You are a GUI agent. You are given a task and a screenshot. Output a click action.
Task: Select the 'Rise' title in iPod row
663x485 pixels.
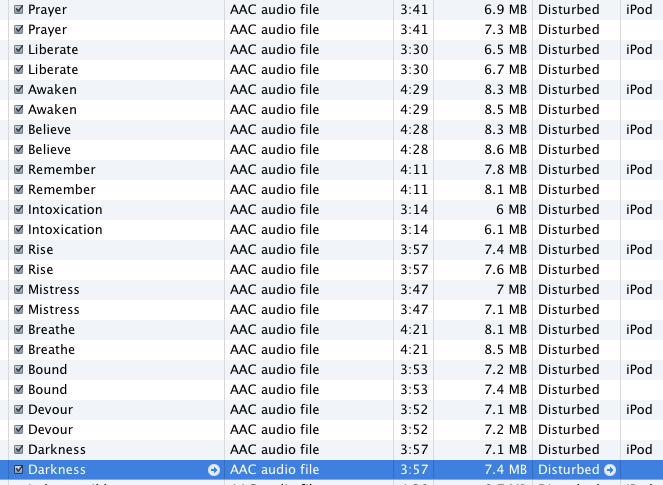(41, 249)
